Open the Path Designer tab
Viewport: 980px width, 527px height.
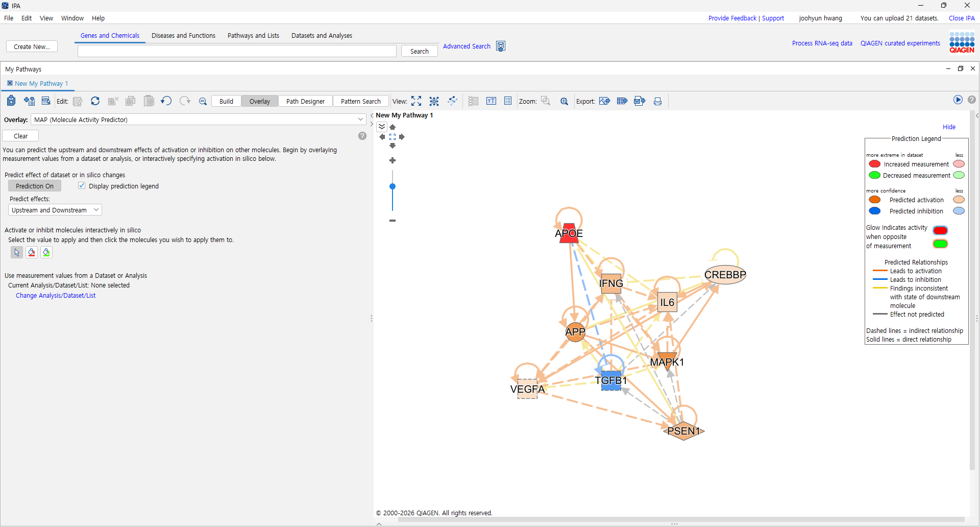pyautogui.click(x=305, y=101)
